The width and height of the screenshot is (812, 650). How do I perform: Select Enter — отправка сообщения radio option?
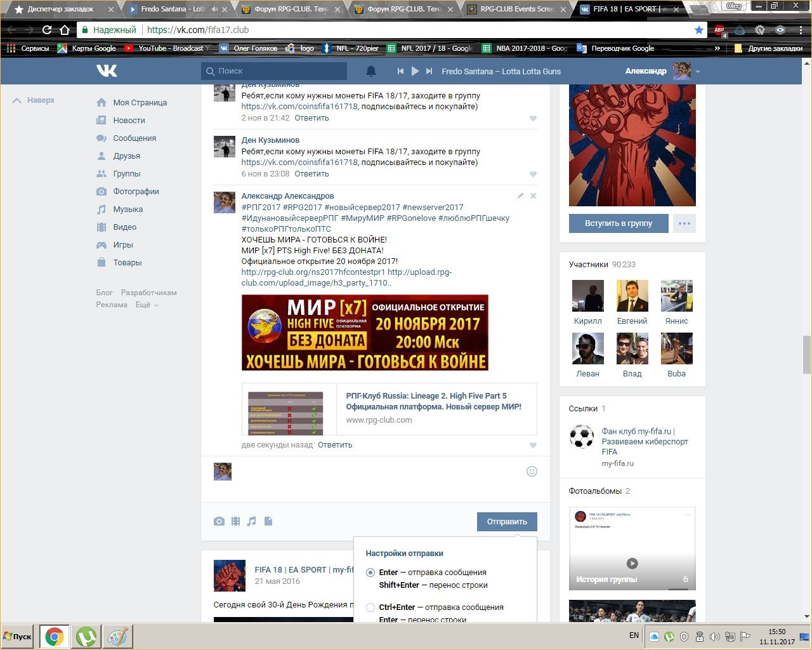(370, 573)
